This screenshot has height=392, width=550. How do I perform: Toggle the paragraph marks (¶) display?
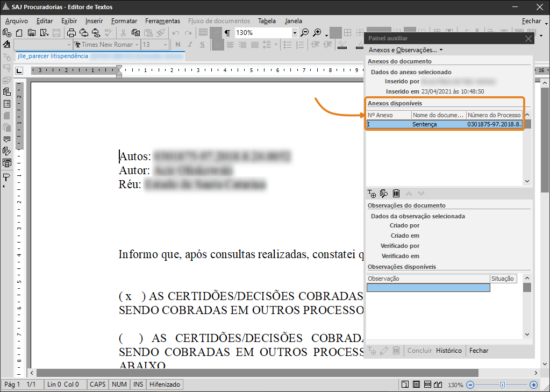[x=227, y=33]
